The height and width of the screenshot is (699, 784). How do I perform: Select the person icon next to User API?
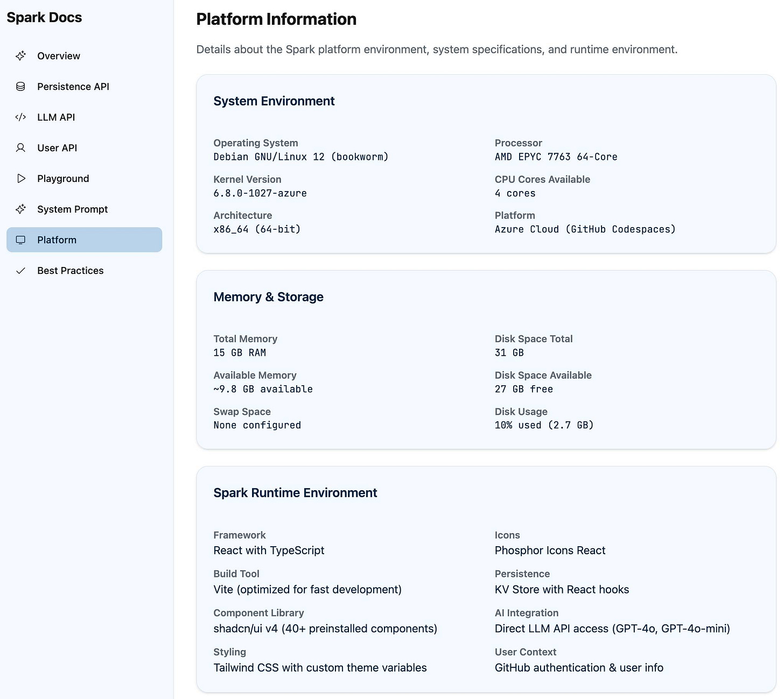point(20,148)
